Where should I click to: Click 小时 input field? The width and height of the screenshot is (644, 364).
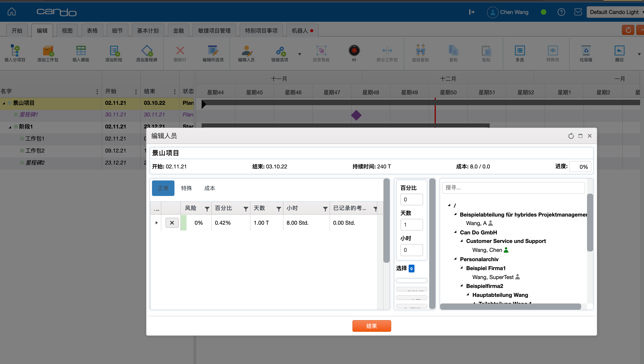(412, 250)
